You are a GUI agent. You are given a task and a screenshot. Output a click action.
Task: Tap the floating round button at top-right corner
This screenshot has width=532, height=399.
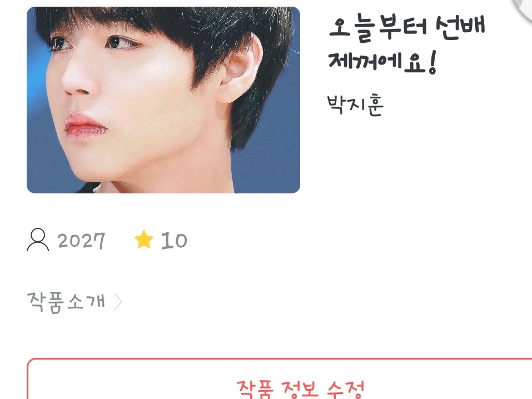523,7
